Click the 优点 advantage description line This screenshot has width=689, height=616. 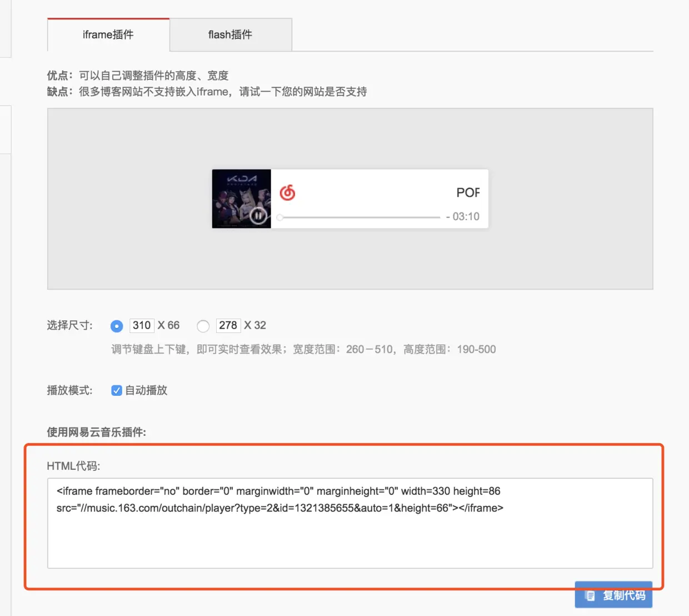coord(138,76)
